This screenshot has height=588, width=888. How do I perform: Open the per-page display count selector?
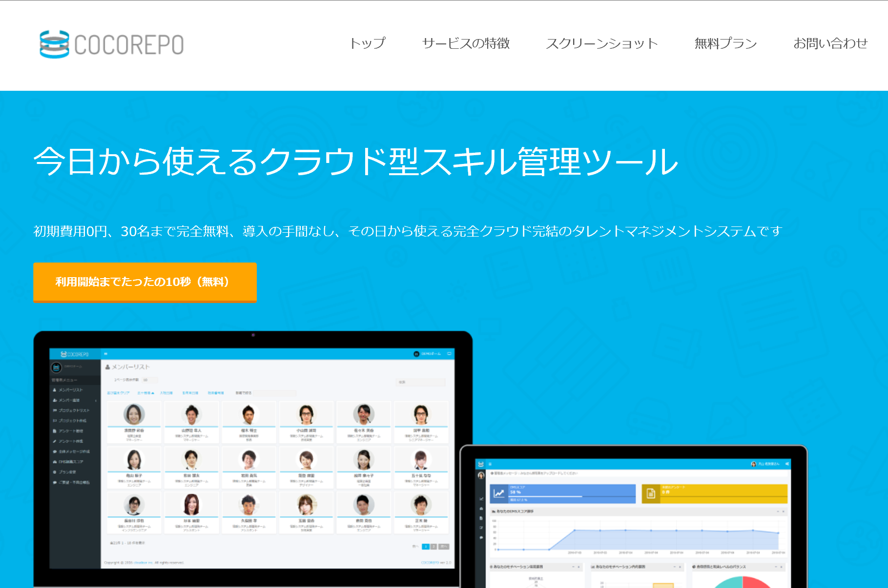point(149,380)
